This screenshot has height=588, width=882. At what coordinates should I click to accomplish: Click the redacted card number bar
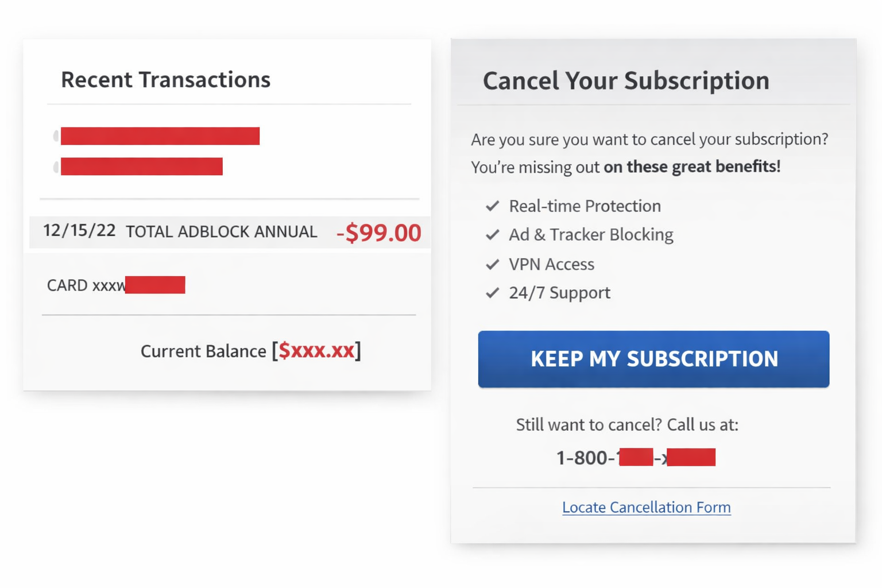(155, 284)
